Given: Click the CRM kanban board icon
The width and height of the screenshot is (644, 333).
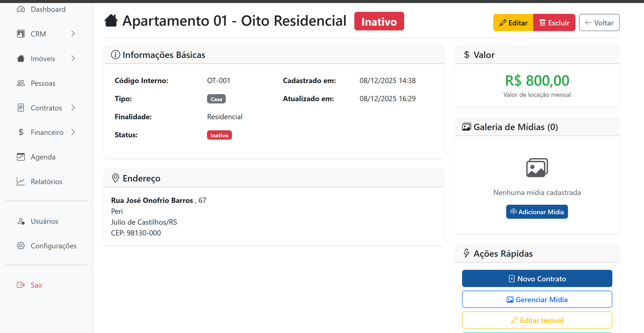Looking at the screenshot, I should point(21,34).
